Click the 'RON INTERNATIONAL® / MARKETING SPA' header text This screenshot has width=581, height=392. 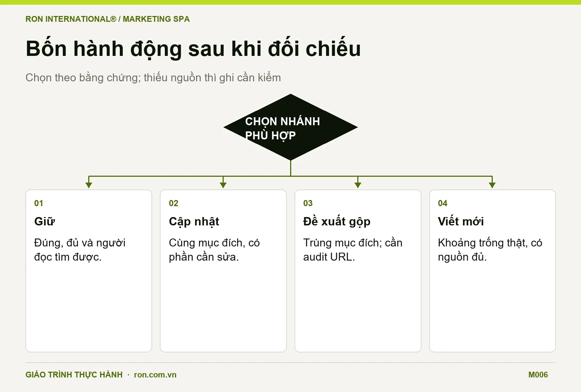point(107,19)
